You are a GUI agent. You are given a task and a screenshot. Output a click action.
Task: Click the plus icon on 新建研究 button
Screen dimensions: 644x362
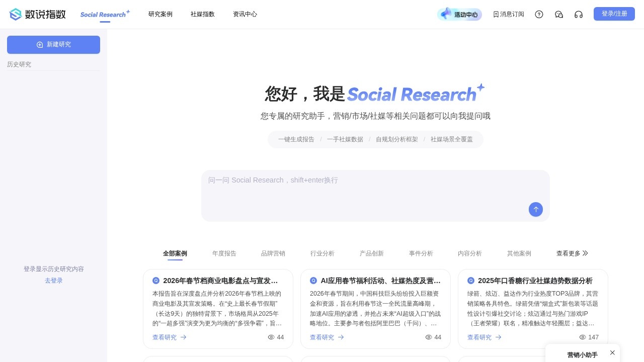pyautogui.click(x=40, y=45)
